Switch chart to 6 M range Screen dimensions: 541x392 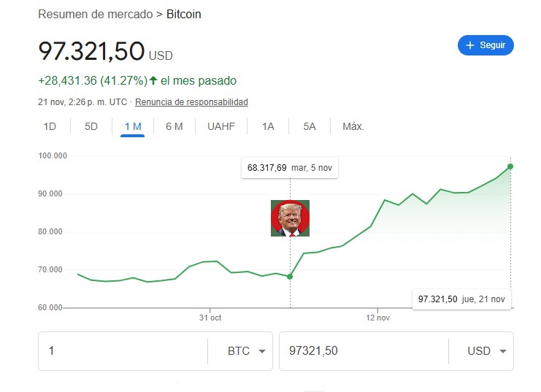tap(174, 126)
